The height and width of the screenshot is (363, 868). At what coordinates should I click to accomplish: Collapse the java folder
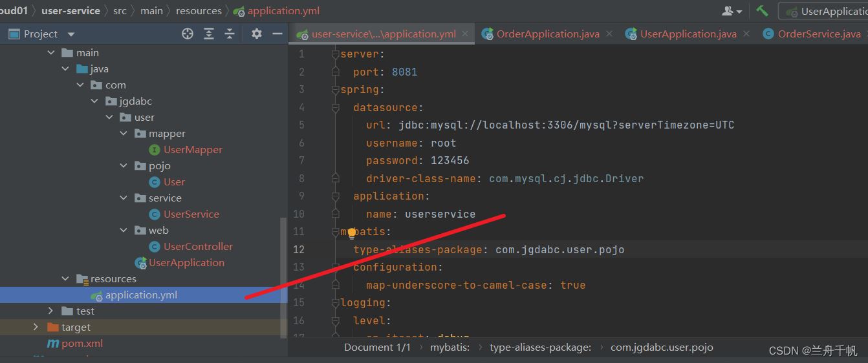(x=65, y=69)
